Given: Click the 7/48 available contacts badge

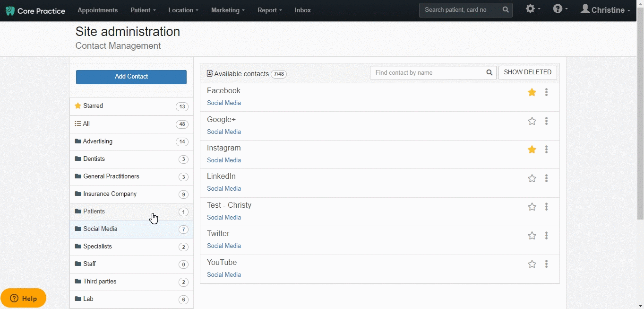Looking at the screenshot, I should point(279,74).
